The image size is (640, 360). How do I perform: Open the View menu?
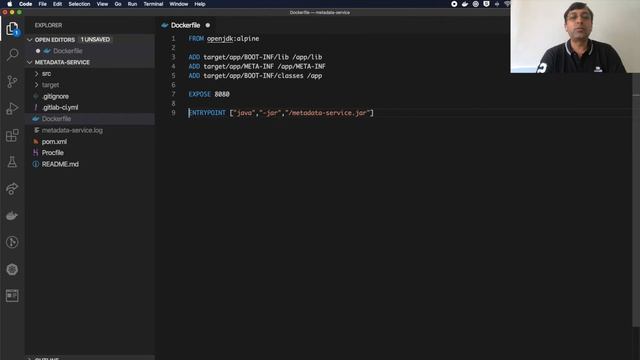tap(102, 4)
